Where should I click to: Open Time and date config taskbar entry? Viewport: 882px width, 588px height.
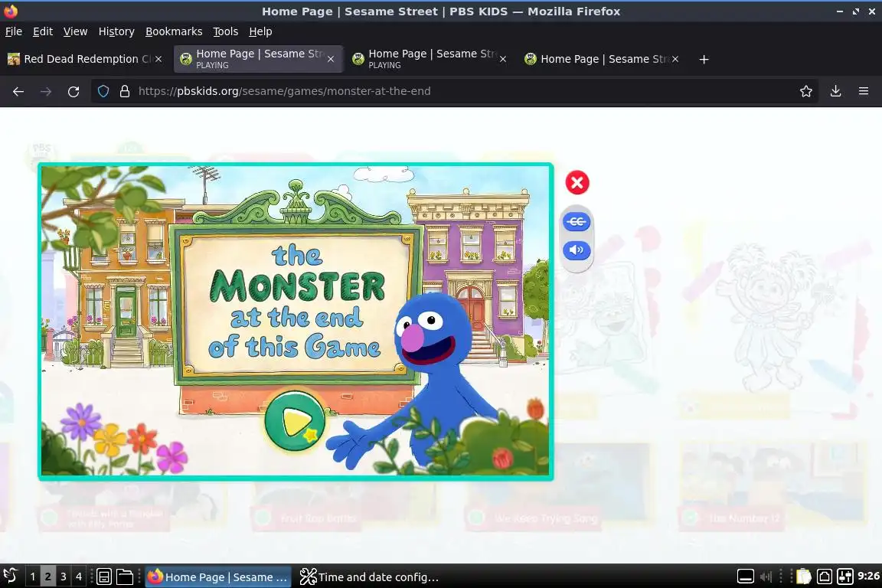click(369, 577)
